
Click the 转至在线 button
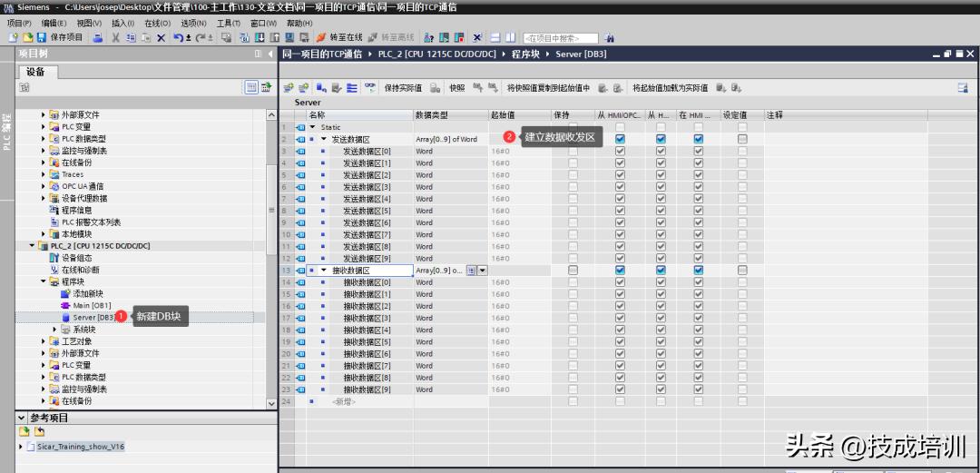[x=338, y=37]
